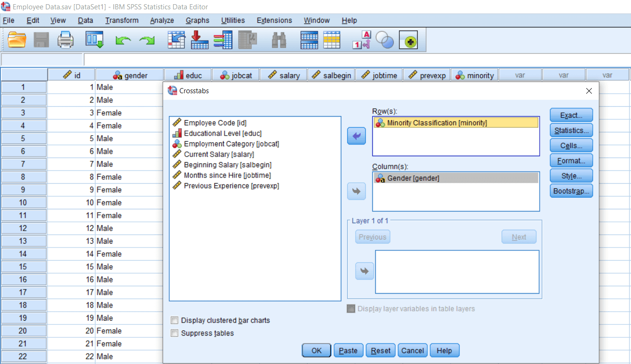Open the Extensions menu
Viewport: 631px width, 364px height.
(x=274, y=21)
